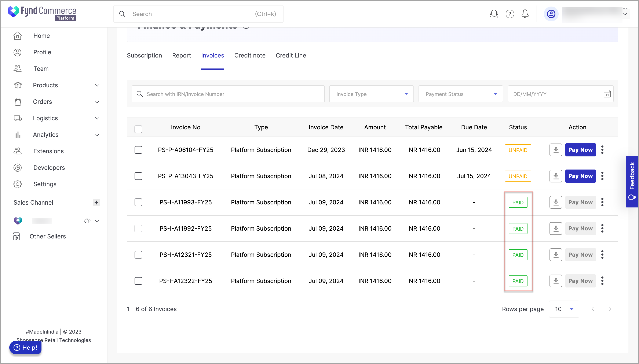This screenshot has width=639, height=364.
Task: Open more options for PS-I-A12322-FY25
Action: tap(602, 281)
